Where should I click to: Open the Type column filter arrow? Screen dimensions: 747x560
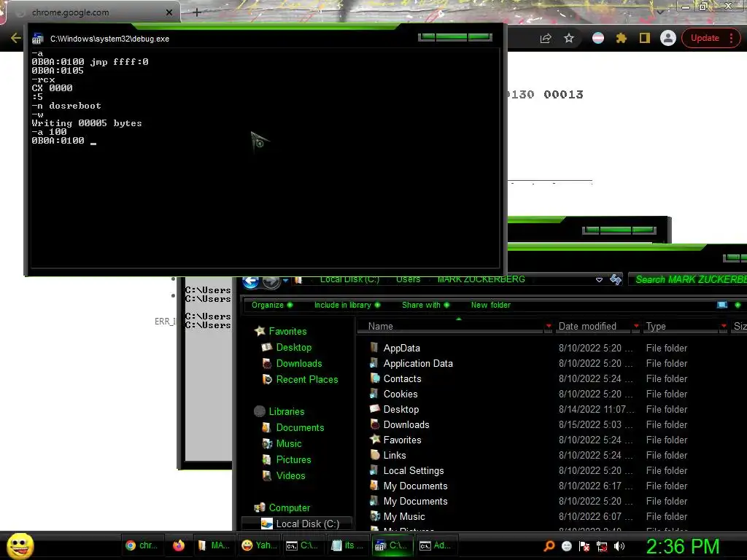[724, 326]
